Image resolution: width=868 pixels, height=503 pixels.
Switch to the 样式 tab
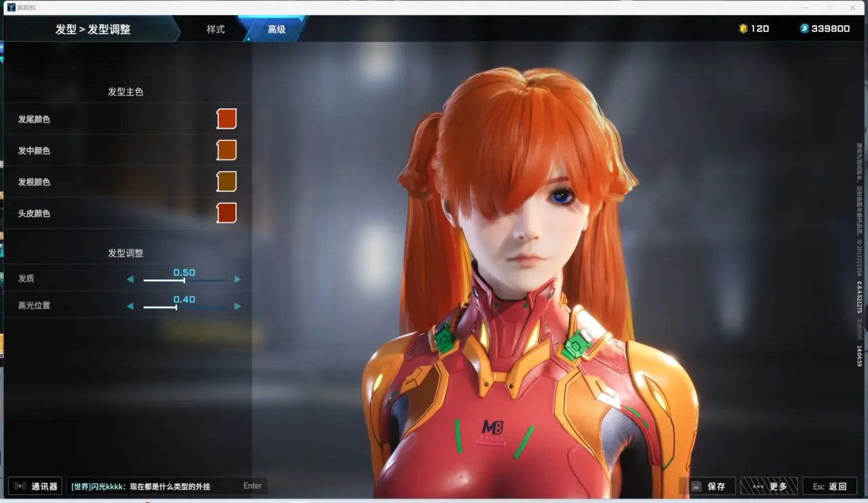tap(216, 30)
